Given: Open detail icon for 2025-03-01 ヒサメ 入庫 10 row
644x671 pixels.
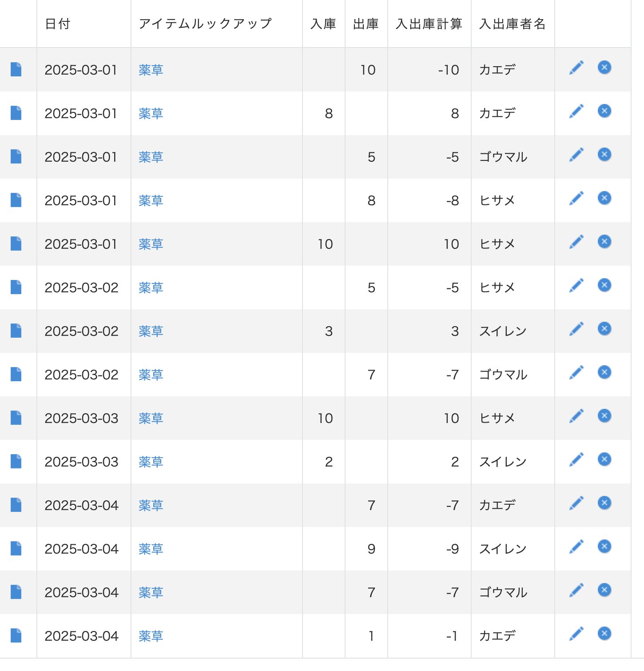Looking at the screenshot, I should tap(16, 244).
